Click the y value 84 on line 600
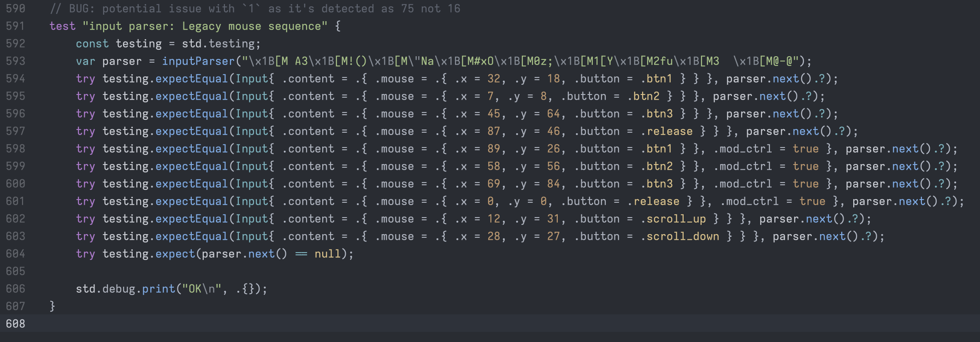 point(554,184)
